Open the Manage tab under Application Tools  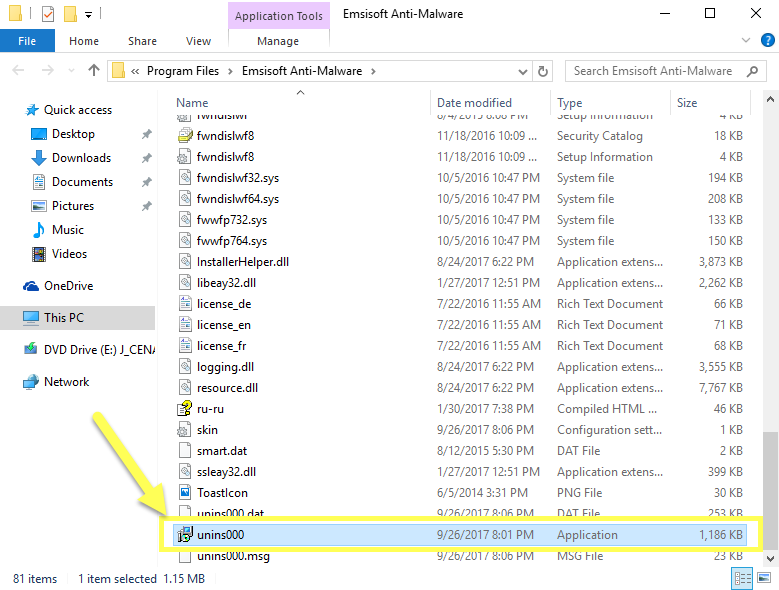[x=278, y=41]
